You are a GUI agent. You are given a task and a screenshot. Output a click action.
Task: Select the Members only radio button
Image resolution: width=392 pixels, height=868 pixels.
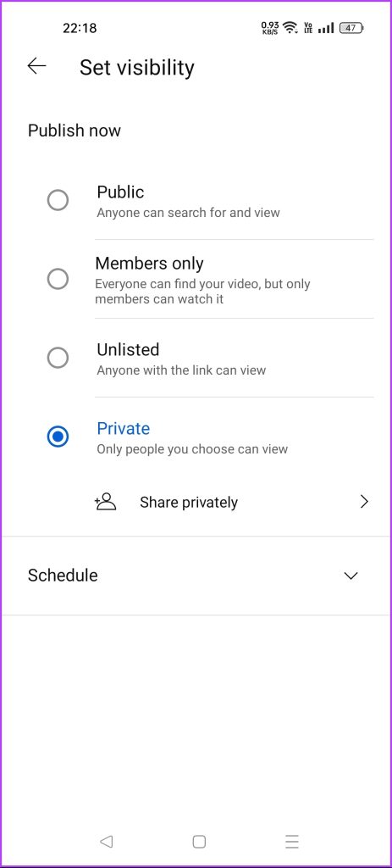58,278
